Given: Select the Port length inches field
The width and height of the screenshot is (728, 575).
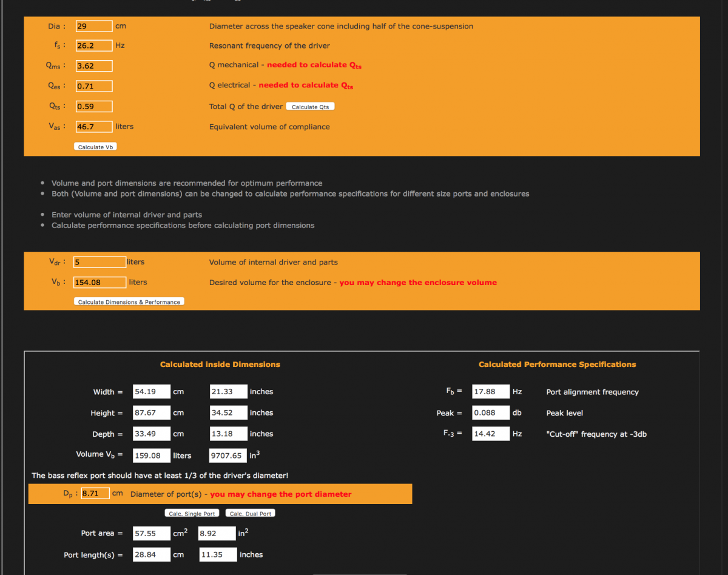Looking at the screenshot, I should [218, 555].
